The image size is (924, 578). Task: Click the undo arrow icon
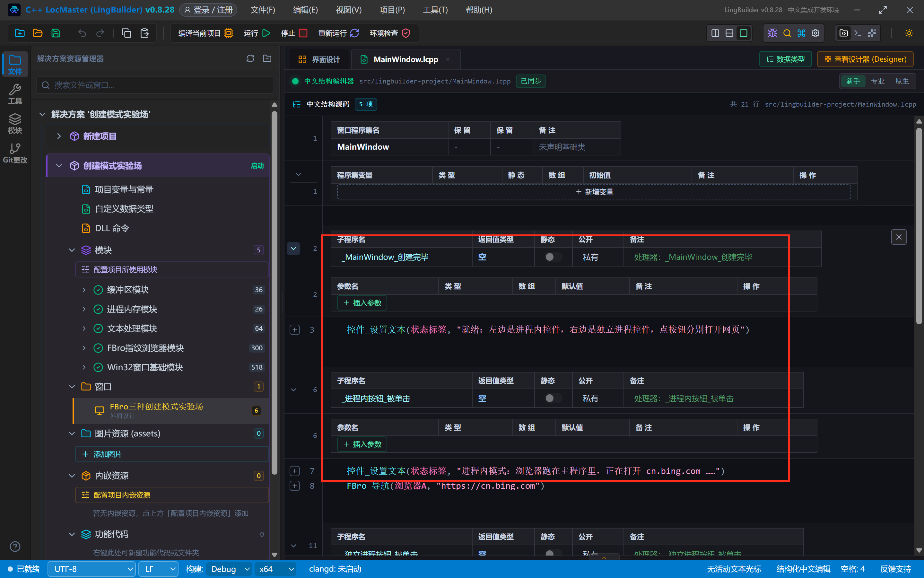82,33
